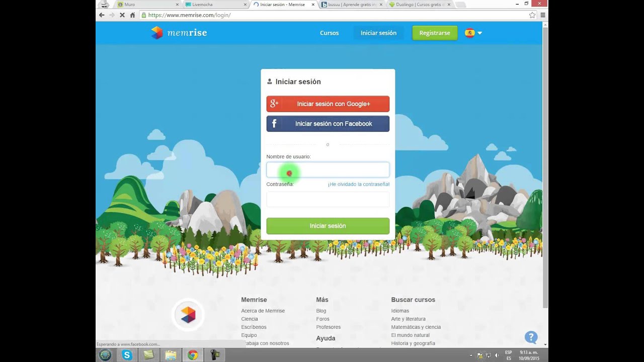644x362 pixels.
Task: Close the Muro tab
Action: click(x=177, y=5)
